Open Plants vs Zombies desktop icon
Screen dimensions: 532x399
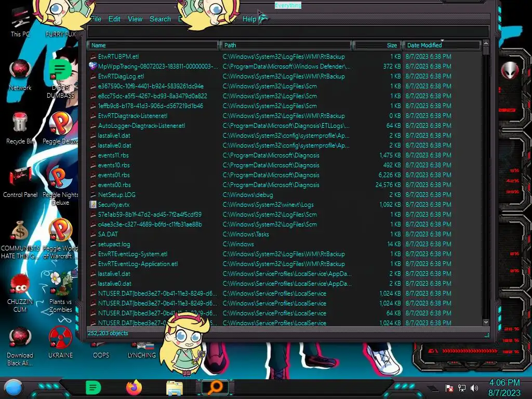click(x=60, y=292)
